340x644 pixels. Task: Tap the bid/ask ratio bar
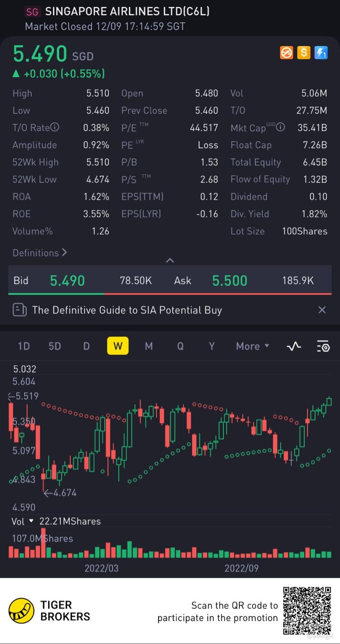click(x=170, y=294)
